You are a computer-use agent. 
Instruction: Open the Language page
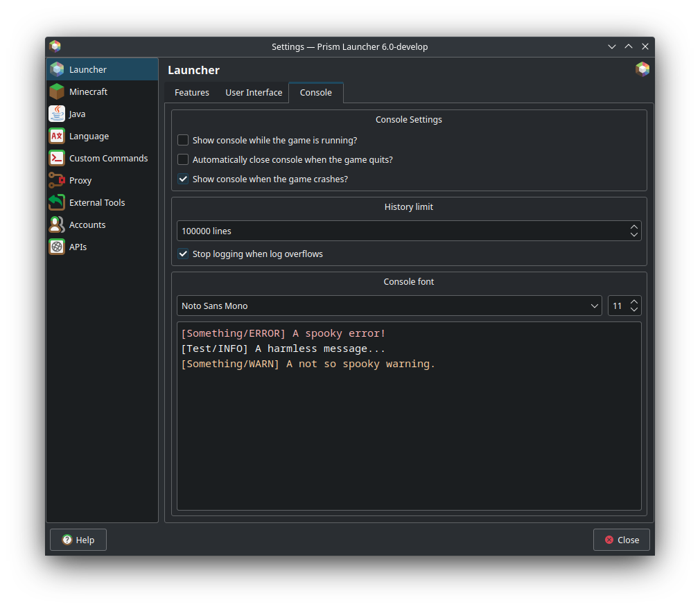[x=103, y=136]
